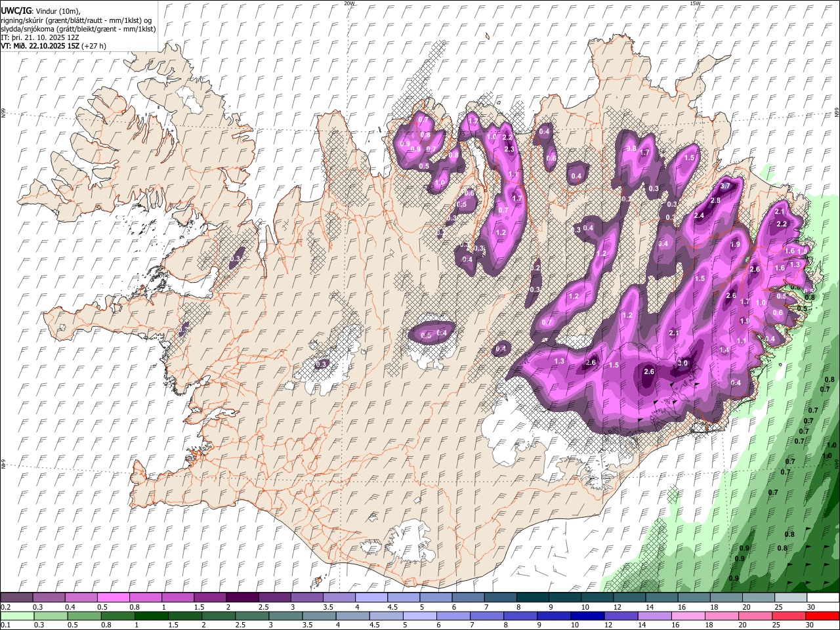This screenshot has height=630, width=840.
Task: Click the '25' label under bottom legend row
Action: pyautogui.click(x=776, y=625)
